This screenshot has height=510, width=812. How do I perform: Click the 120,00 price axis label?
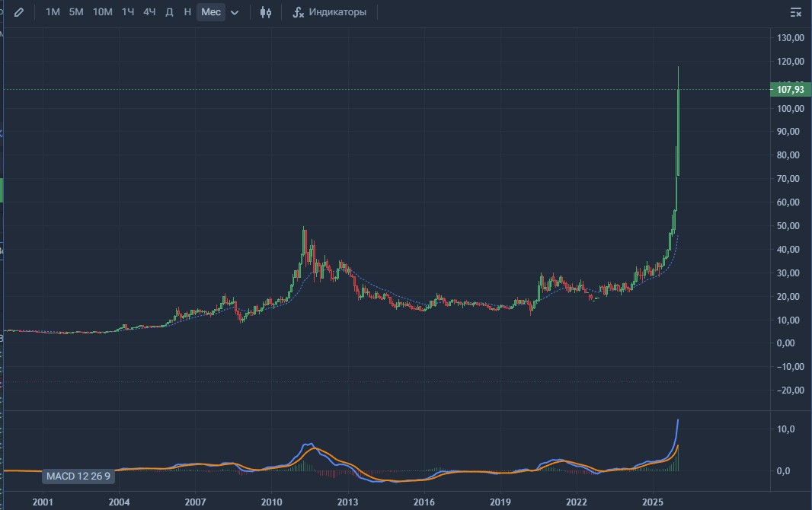click(790, 62)
